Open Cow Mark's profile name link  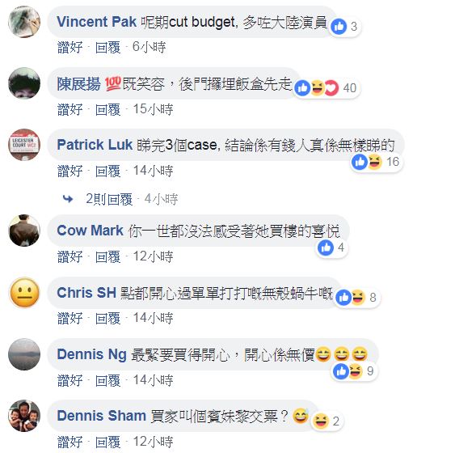(x=90, y=231)
